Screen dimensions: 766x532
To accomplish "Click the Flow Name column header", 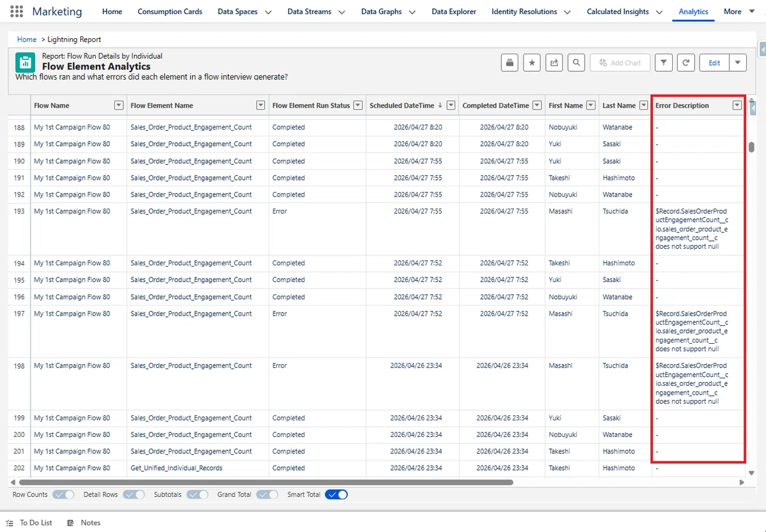I will click(52, 105).
